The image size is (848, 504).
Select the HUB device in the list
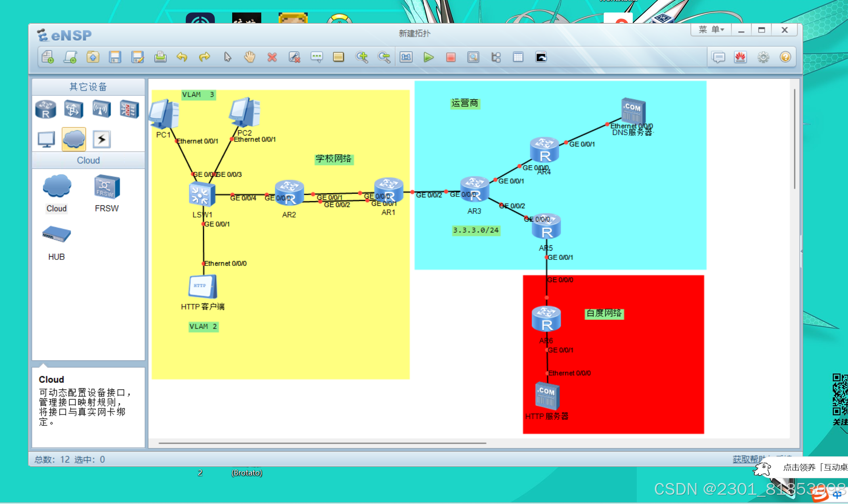click(57, 235)
